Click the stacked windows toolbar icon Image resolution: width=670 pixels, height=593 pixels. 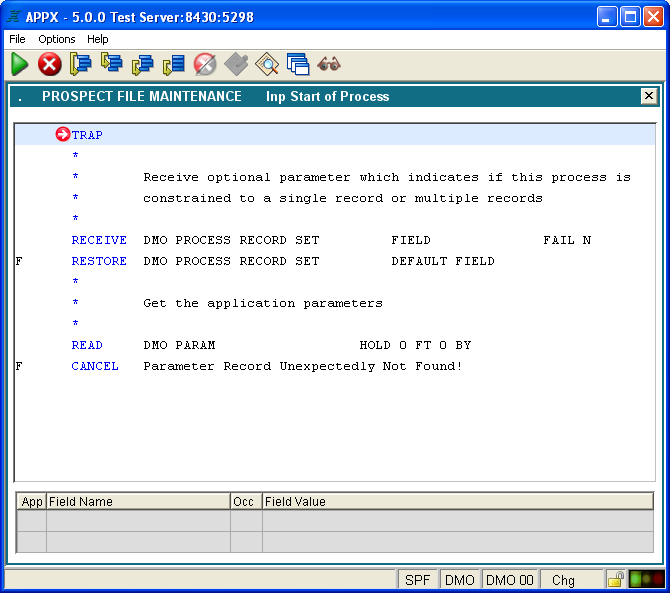coord(298,64)
